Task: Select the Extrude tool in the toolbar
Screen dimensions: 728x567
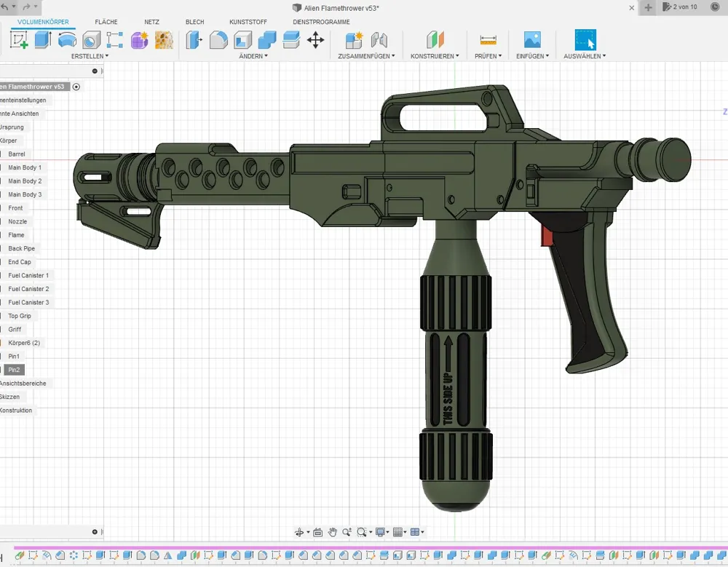Action: point(42,40)
